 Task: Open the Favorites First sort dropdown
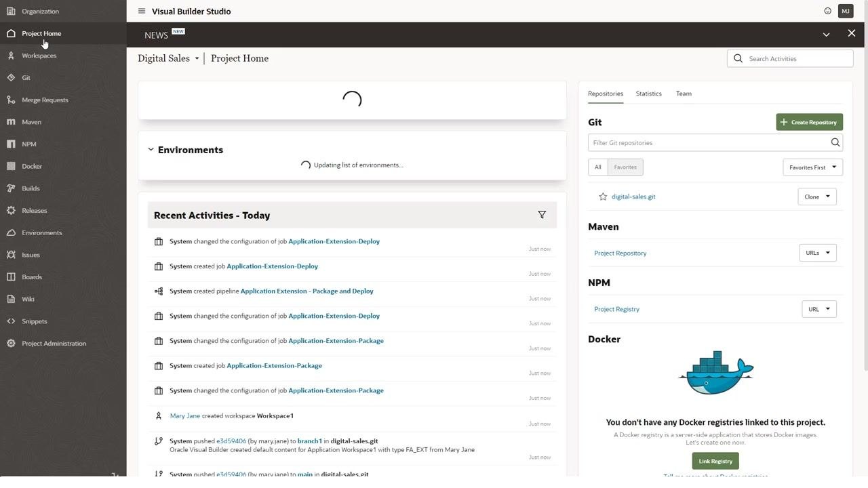tap(812, 167)
